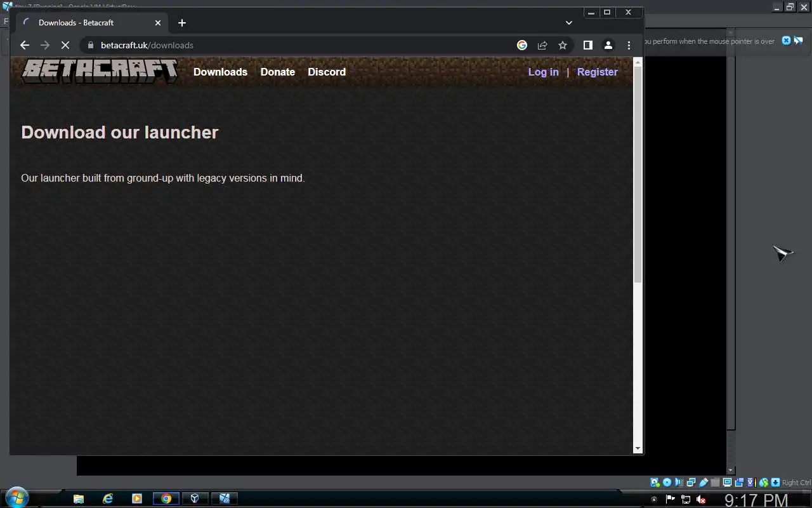The height and width of the screenshot is (508, 812).
Task: Click the VirtualBox network indicator icon
Action: point(691,483)
